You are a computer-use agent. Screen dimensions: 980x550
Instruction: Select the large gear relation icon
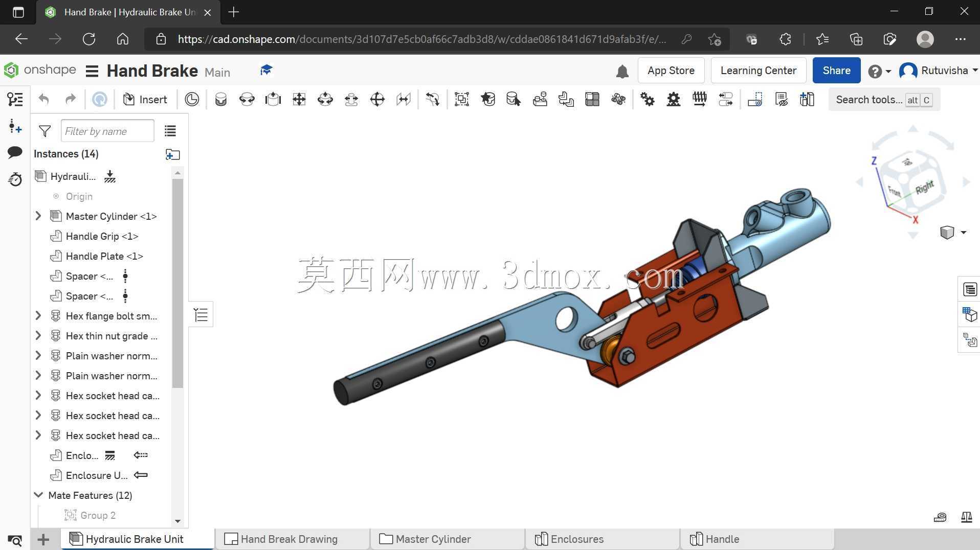674,99
